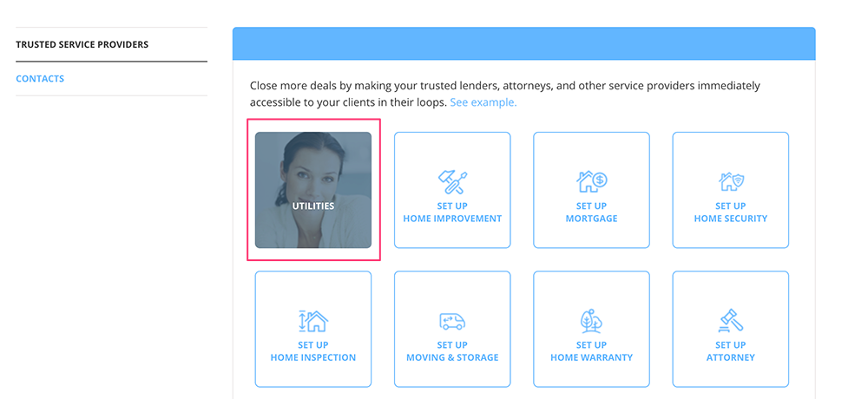Viewport: 868px width, 399px height.
Task: Select the Utilities provider photo card
Action: coord(312,190)
